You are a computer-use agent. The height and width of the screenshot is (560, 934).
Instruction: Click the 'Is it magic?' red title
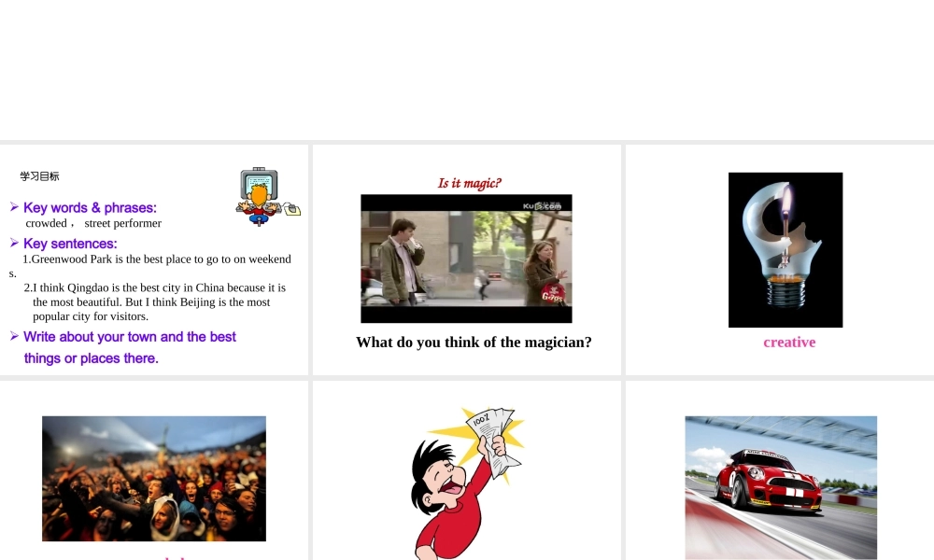(470, 183)
